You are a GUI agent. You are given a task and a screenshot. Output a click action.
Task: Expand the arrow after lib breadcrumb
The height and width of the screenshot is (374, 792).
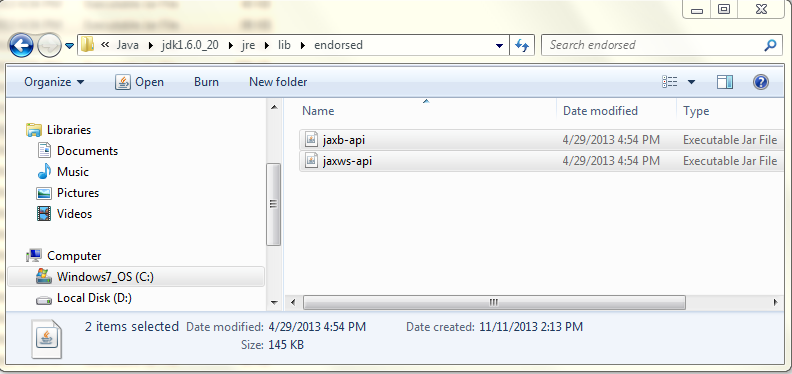pyautogui.click(x=303, y=45)
